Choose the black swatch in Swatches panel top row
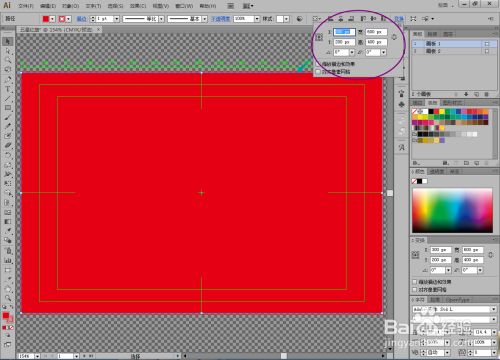The image size is (500, 360). pyautogui.click(x=431, y=111)
